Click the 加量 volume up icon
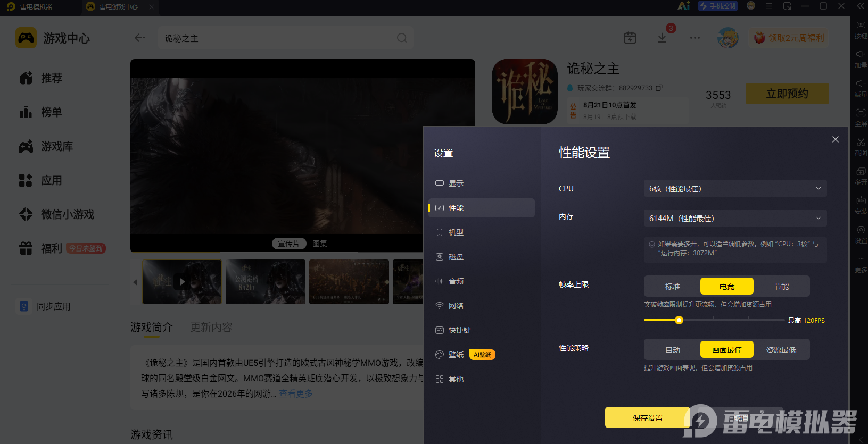Viewport: 868px width, 444px height. [861, 59]
